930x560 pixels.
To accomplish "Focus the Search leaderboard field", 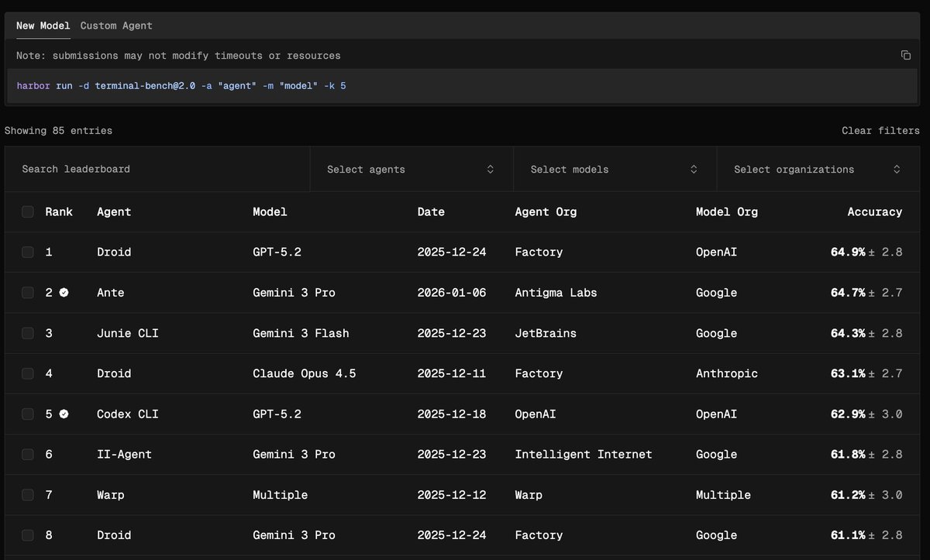I will [157, 169].
